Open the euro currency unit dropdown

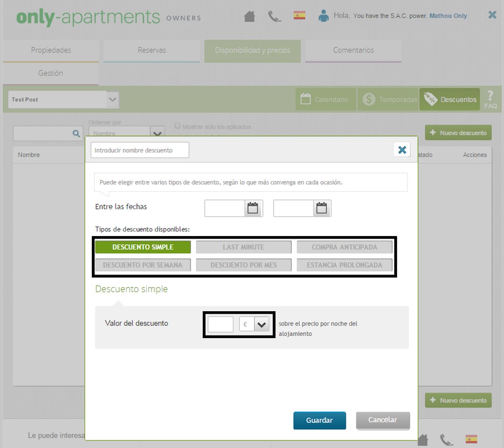(261, 324)
